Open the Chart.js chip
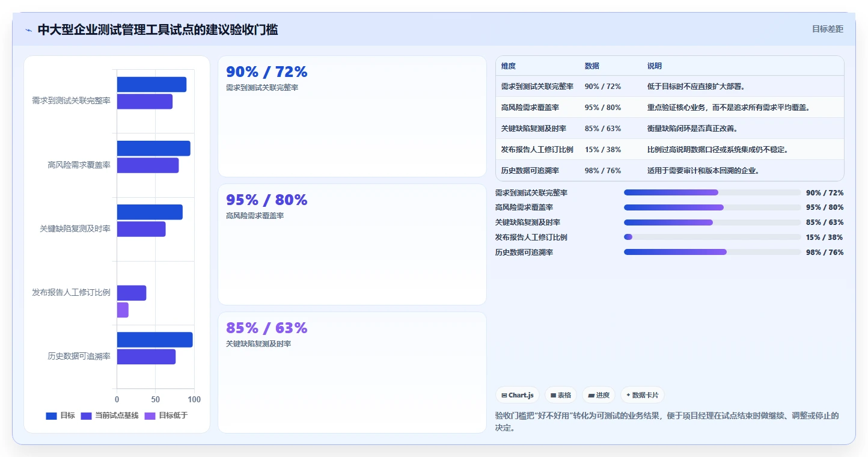The height and width of the screenshot is (457, 868). 518,395
